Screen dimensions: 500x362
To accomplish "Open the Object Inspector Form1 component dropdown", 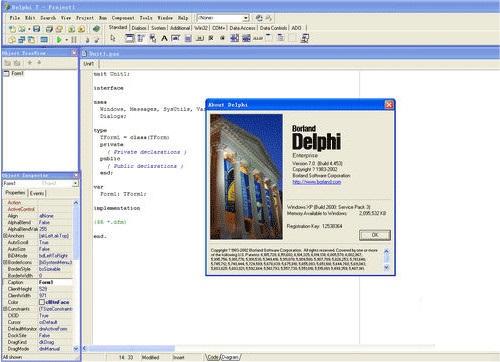I will (75, 183).
